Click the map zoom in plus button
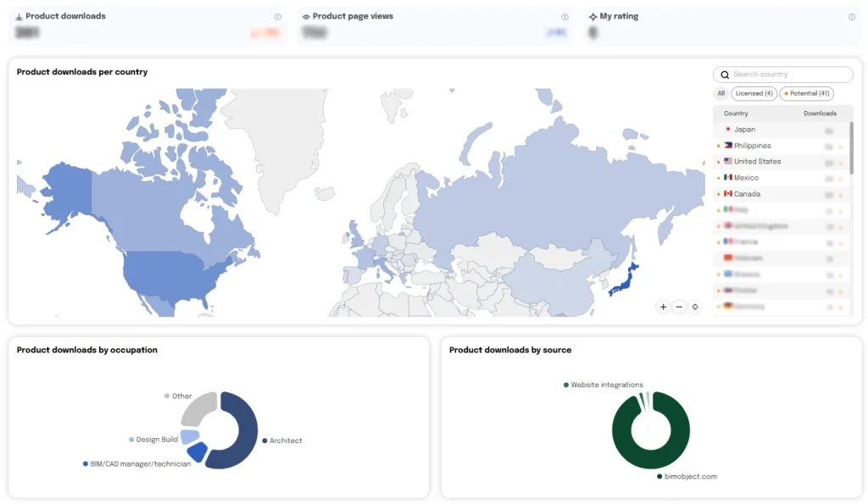868x504 pixels. [x=663, y=307]
